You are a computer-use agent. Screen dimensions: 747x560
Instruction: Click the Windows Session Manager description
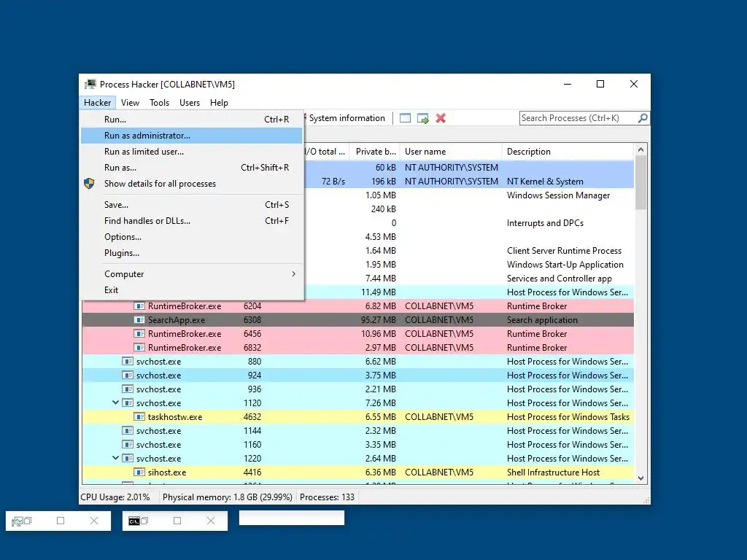(x=558, y=195)
